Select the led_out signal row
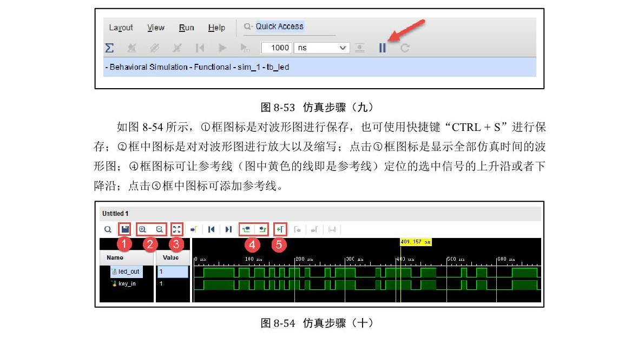The width and height of the screenshot is (644, 337). (127, 272)
